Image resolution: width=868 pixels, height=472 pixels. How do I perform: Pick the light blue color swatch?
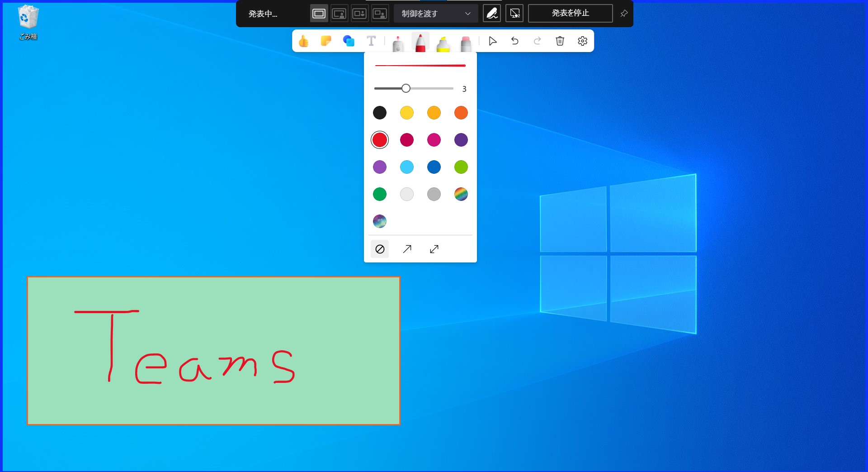[x=407, y=167]
